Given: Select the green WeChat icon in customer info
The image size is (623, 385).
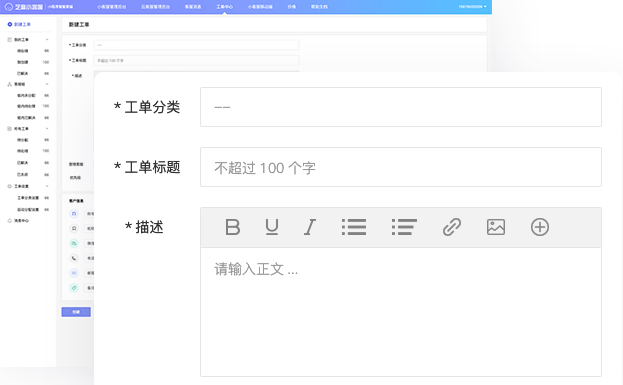Looking at the screenshot, I should [x=74, y=243].
